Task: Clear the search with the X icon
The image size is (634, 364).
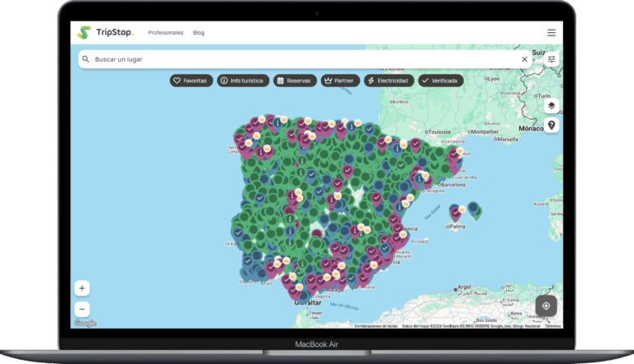Action: pyautogui.click(x=524, y=59)
